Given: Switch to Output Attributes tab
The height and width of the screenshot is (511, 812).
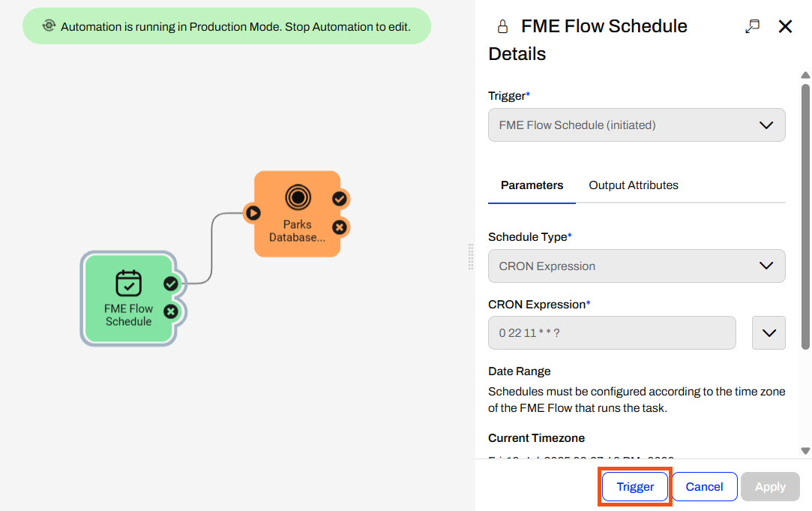Looking at the screenshot, I should click(633, 185).
